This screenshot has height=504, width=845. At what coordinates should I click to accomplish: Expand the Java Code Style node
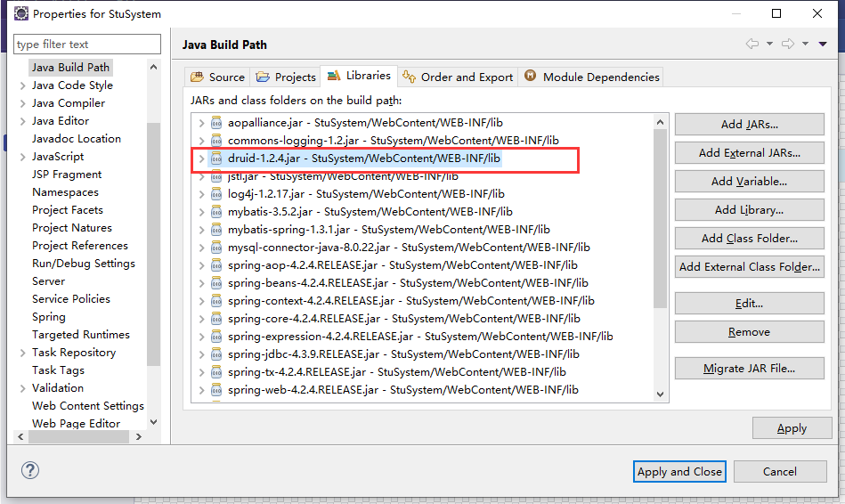[x=22, y=85]
